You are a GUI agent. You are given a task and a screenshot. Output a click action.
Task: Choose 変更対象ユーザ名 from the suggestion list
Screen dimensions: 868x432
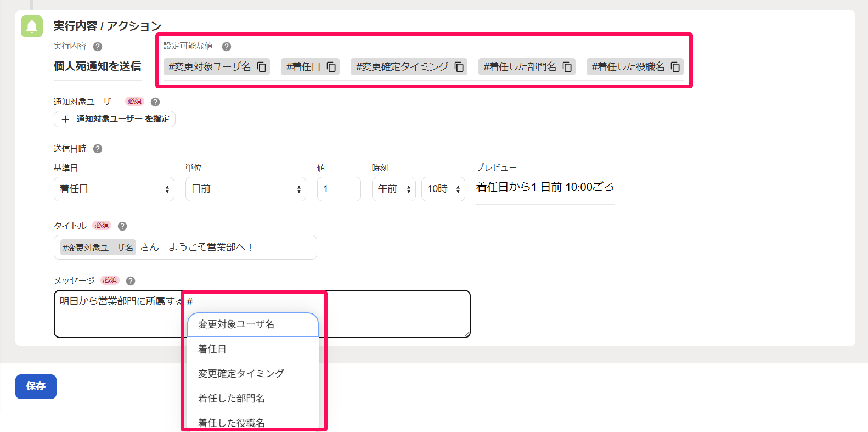pos(253,324)
